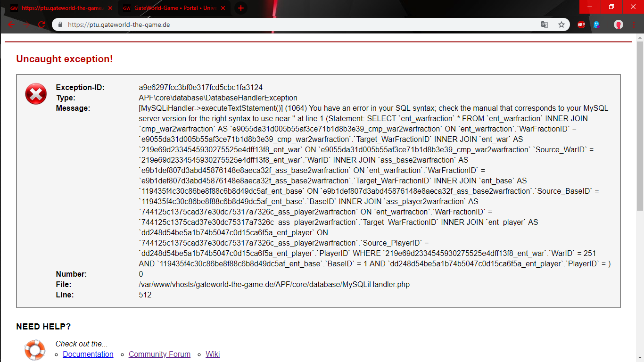This screenshot has height=362, width=644.
Task: Open the Wiki link
Action: pos(213,354)
